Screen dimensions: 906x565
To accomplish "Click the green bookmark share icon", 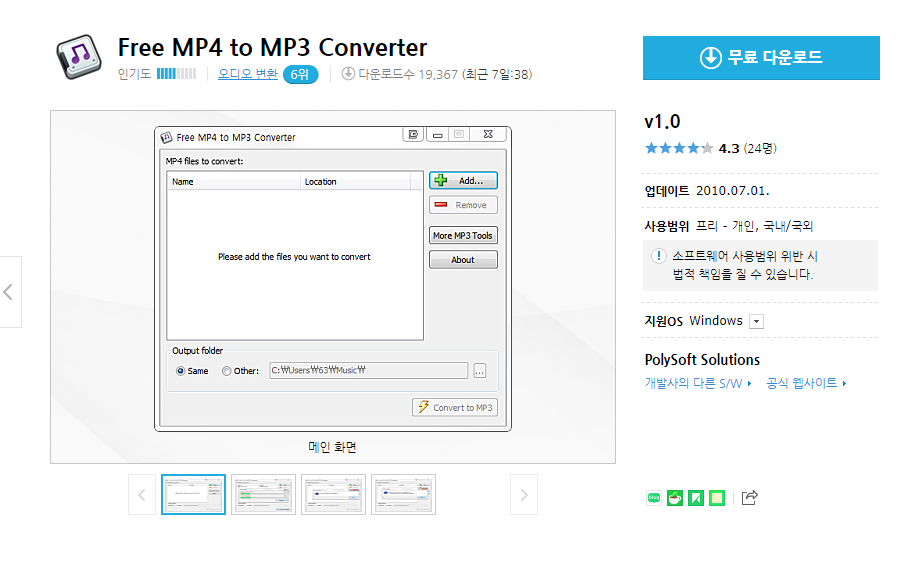I will coord(696,497).
